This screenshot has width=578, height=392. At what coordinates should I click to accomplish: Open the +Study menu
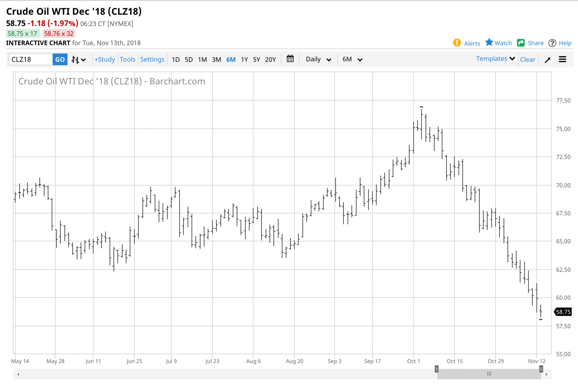point(105,60)
